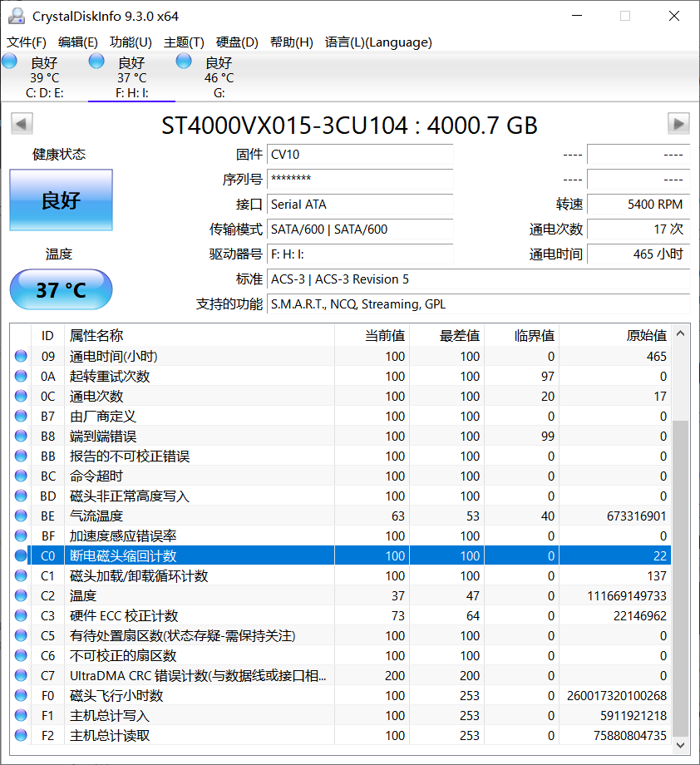Click status icon for row 09 通电时间

[x=21, y=356]
